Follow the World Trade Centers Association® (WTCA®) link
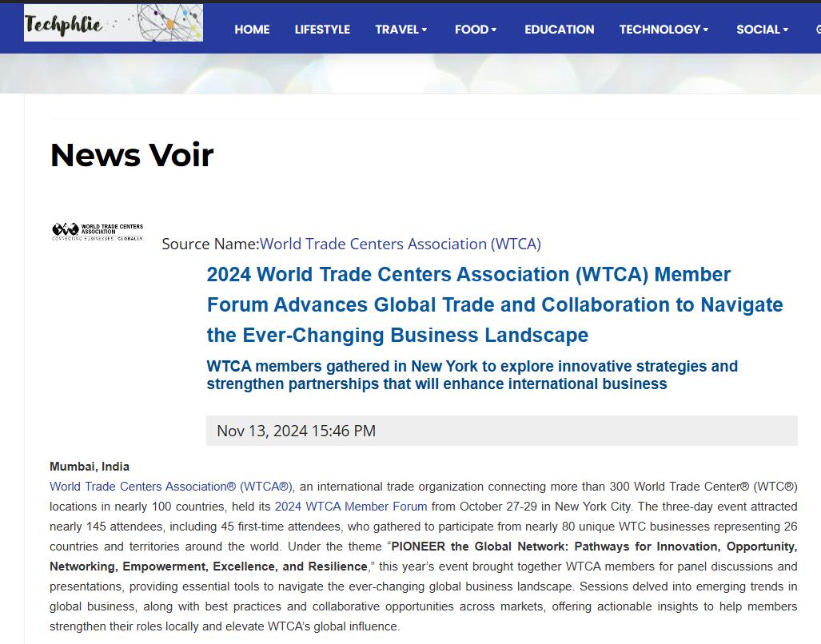 coord(172,487)
